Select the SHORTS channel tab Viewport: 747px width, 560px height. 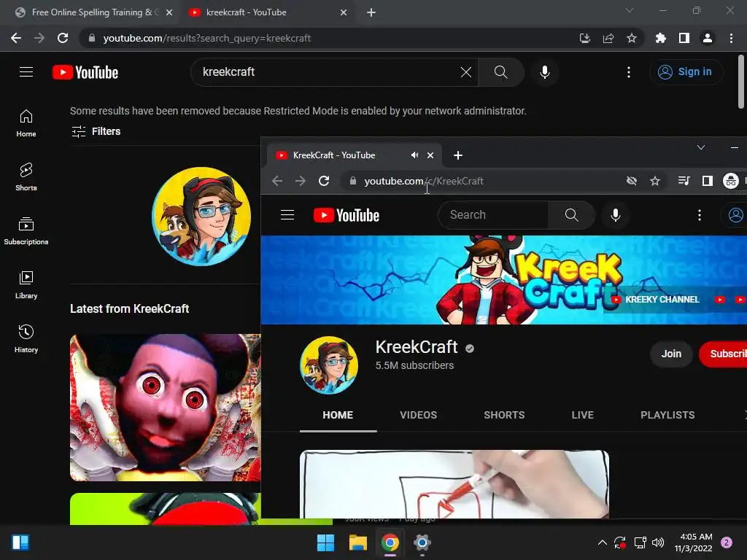504,415
